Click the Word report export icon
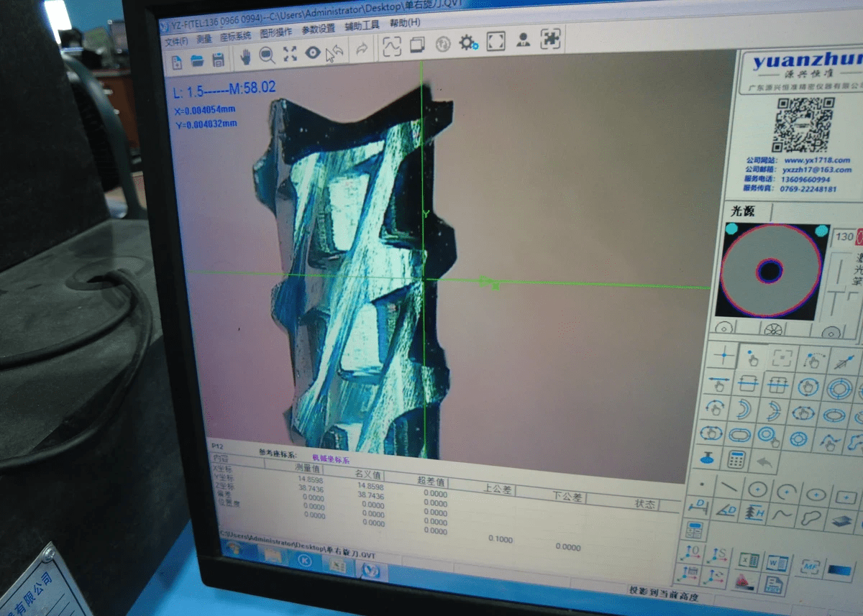 (x=778, y=562)
